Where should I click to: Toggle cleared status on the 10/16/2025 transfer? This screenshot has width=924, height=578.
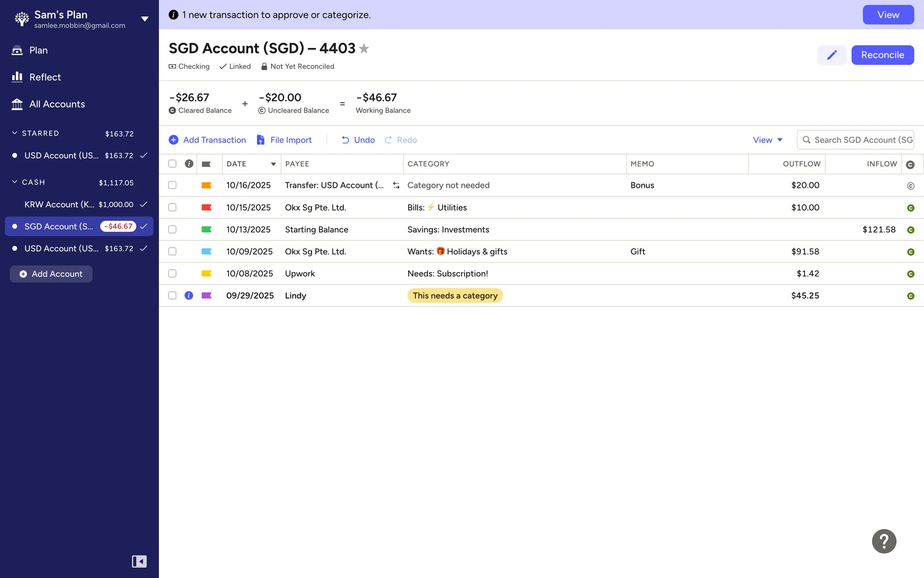(x=910, y=185)
